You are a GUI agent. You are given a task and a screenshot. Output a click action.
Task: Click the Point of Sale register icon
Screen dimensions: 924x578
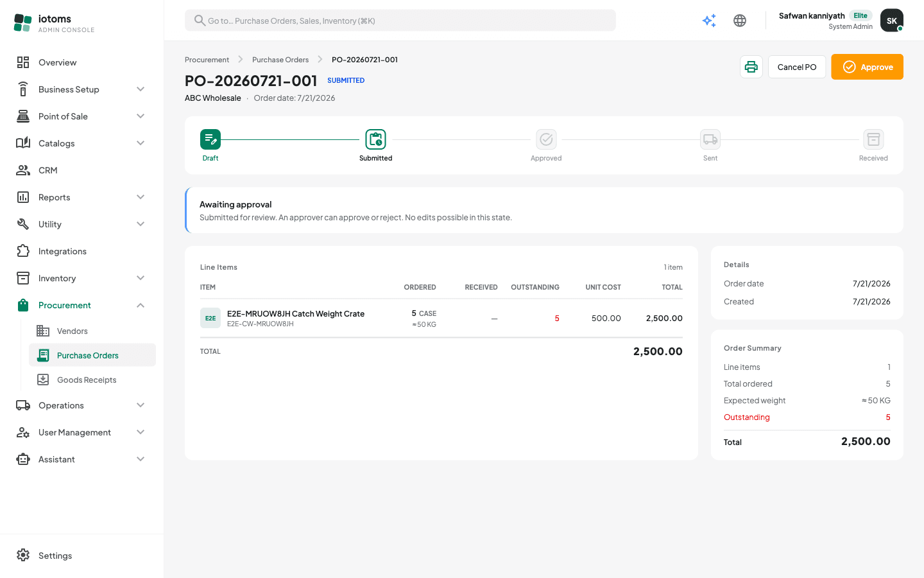pos(23,116)
